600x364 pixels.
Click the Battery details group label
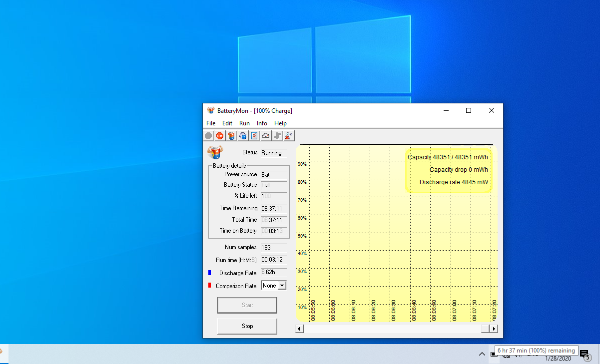tap(229, 166)
